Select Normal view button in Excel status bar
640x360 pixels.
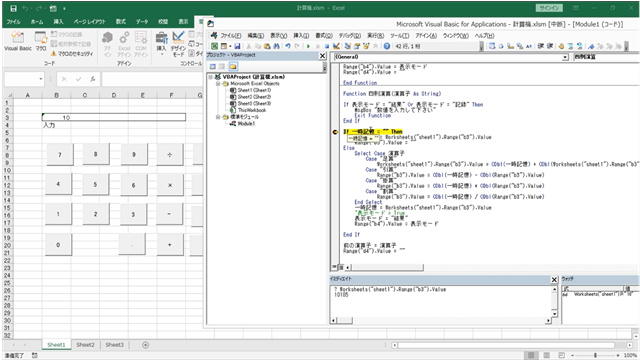point(531,356)
